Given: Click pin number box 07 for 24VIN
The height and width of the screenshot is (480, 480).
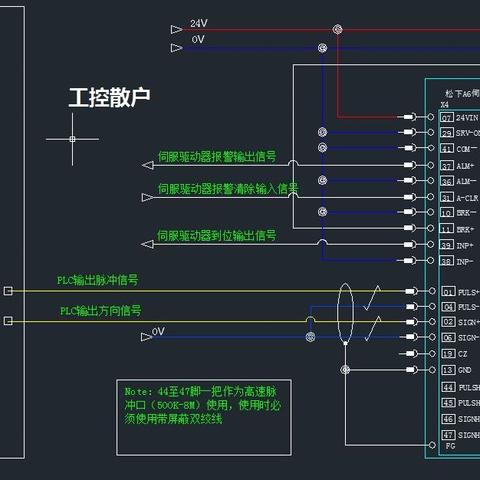Looking at the screenshot, I should tap(447, 117).
